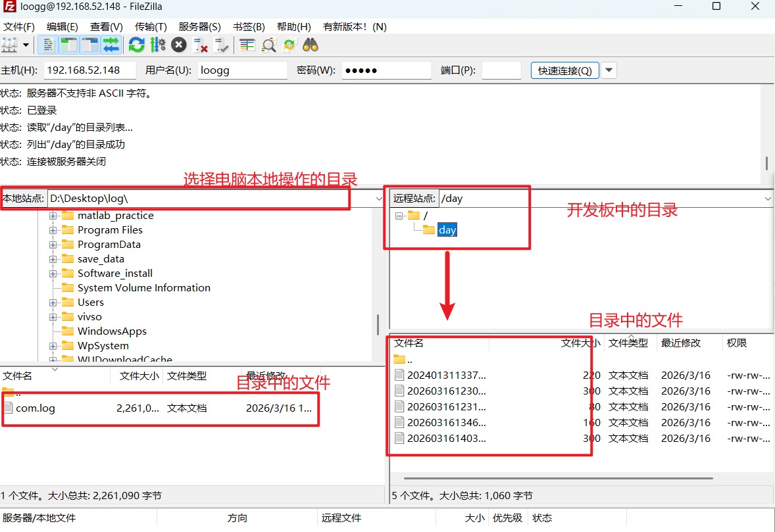Open the remote parent folder (..)
The width and height of the screenshot is (775, 532).
click(403, 360)
